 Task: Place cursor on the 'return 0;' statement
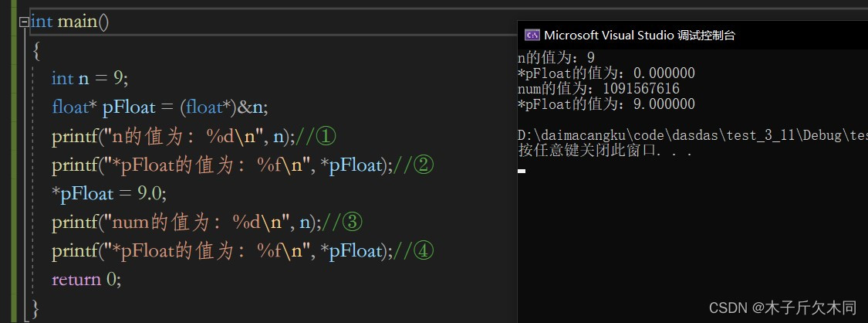(86, 279)
